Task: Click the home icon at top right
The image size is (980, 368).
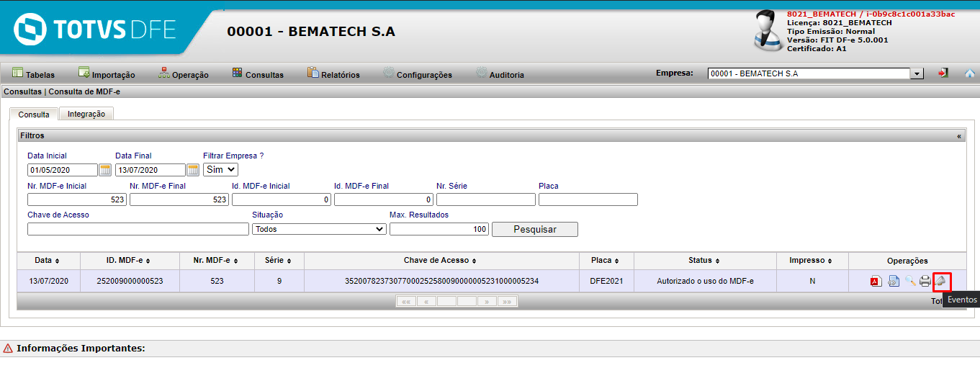Action: 969,73
